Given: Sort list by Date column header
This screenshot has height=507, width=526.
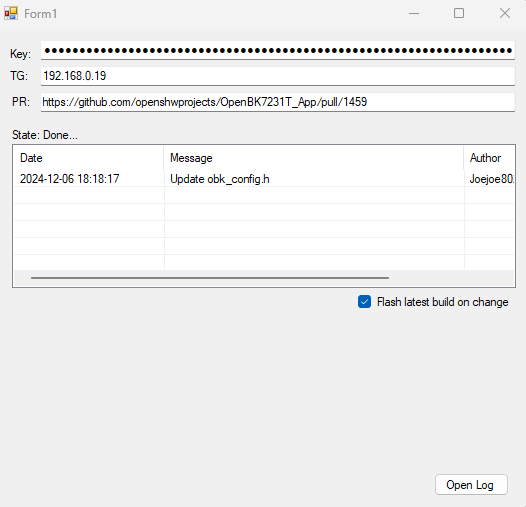Looking at the screenshot, I should coord(89,158).
